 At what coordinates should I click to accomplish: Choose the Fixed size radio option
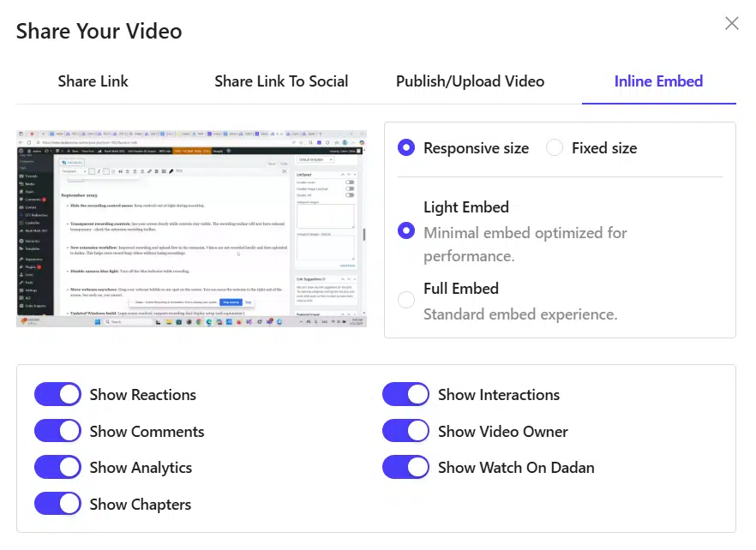[x=555, y=147]
